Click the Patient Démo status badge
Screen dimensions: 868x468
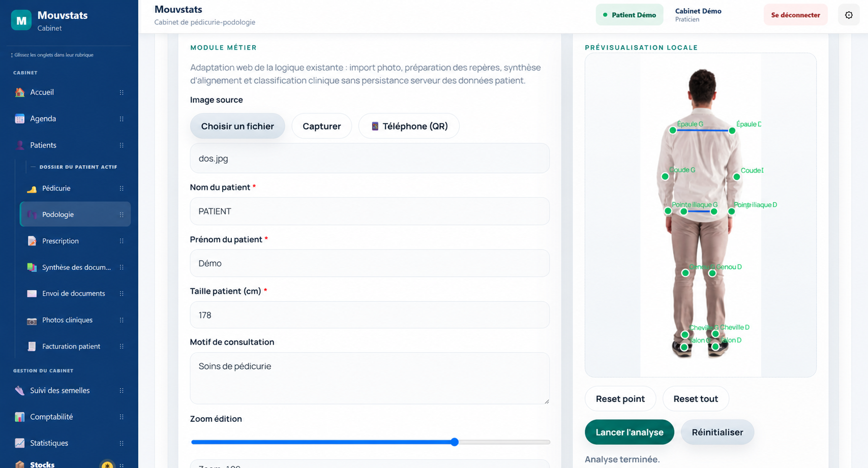630,15
